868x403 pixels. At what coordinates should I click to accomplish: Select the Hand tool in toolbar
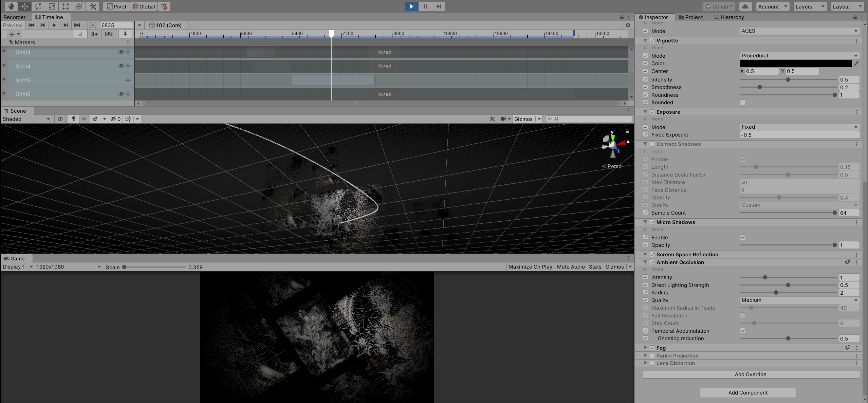11,6
